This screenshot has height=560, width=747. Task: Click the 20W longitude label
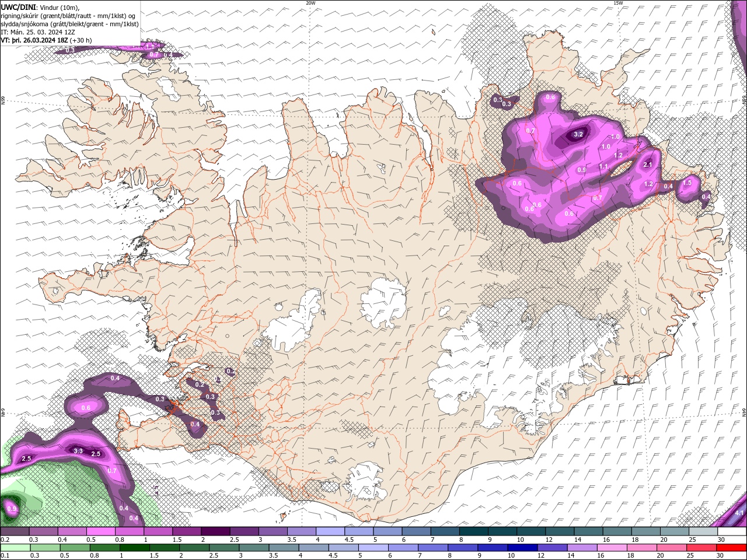tap(310, 3)
